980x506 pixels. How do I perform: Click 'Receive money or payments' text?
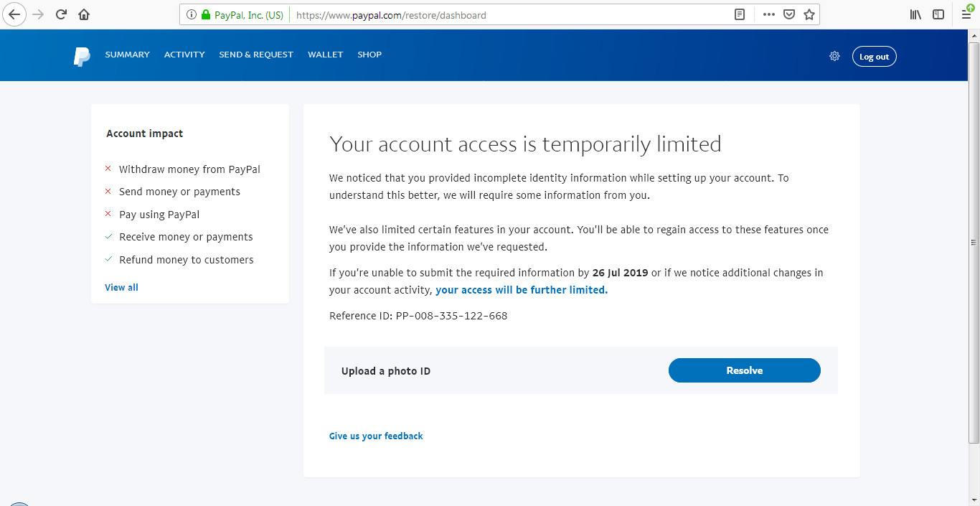point(186,237)
